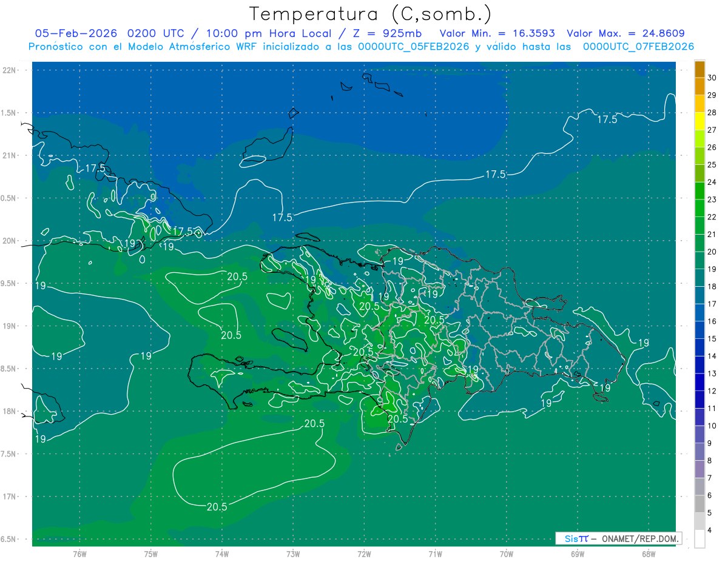Click the 72W longitude axis label
The height and width of the screenshot is (562, 728).
pos(364,554)
